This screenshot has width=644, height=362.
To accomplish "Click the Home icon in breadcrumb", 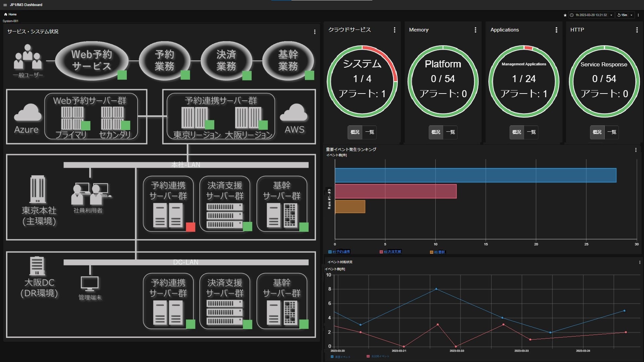I will (6, 14).
